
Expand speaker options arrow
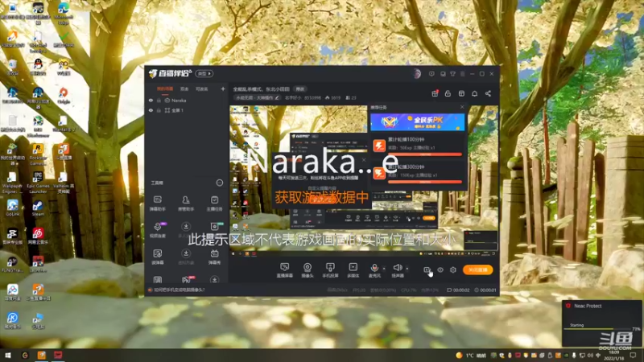click(407, 269)
